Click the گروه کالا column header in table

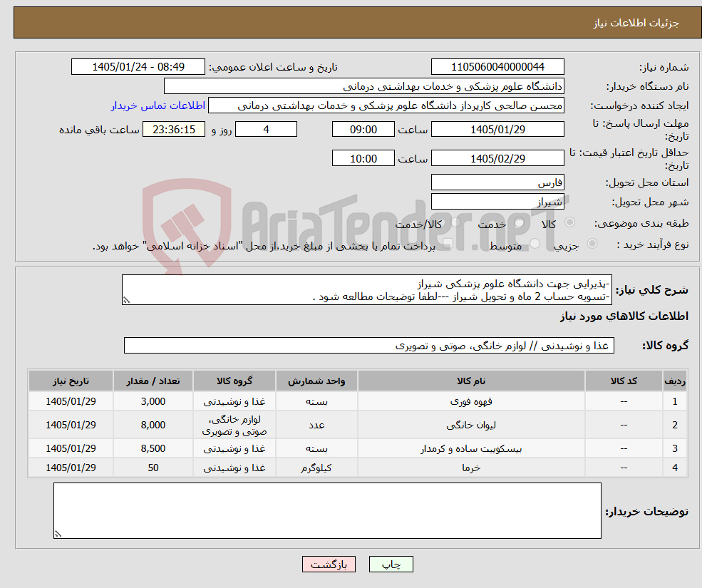coord(234,381)
